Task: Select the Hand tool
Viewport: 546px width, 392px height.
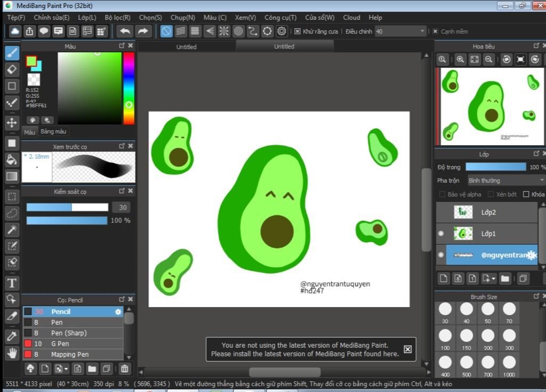Action: pos(12,353)
